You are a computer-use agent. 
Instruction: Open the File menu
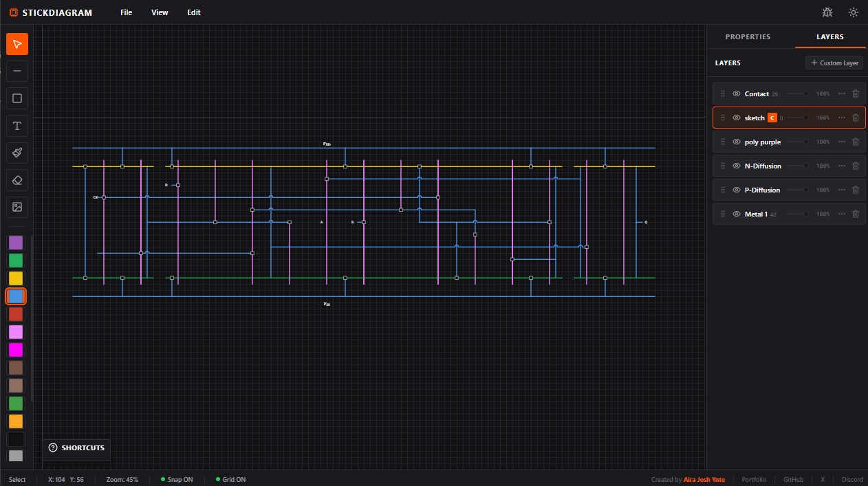click(x=126, y=12)
